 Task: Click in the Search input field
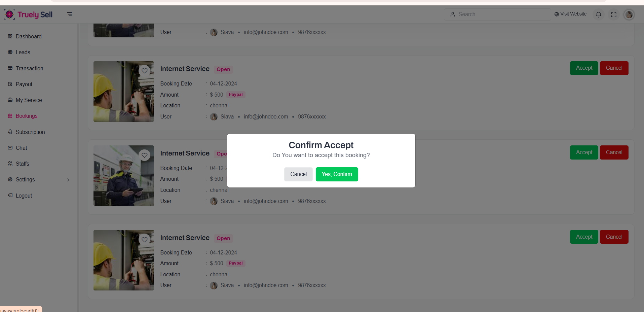coord(501,14)
